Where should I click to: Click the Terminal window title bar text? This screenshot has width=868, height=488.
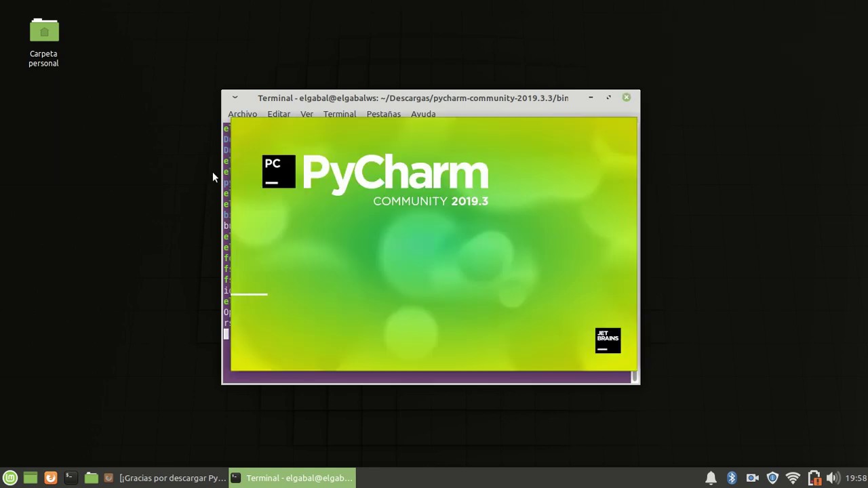tap(413, 98)
